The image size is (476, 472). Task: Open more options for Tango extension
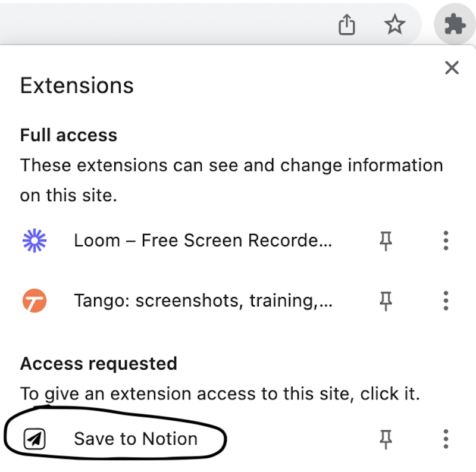[446, 301]
